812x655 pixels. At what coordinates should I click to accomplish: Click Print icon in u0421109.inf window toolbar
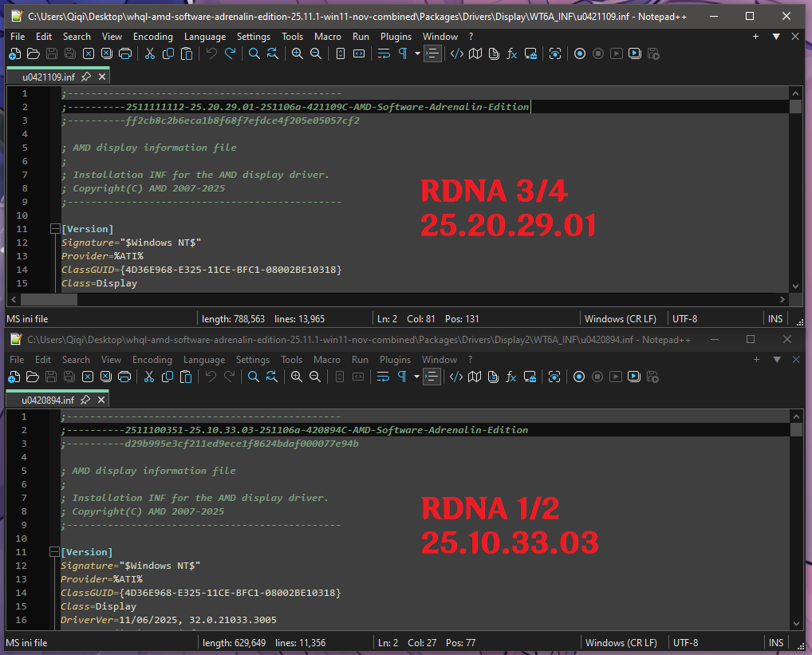[124, 53]
